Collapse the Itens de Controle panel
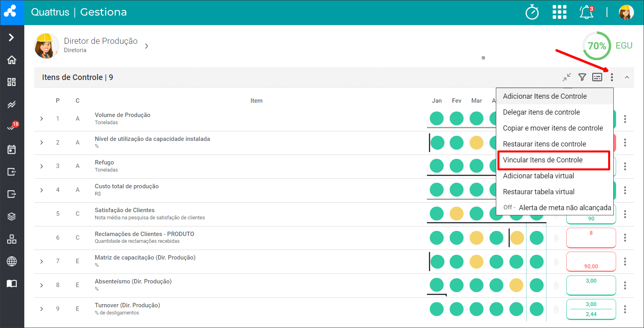644x328 pixels. (x=627, y=77)
